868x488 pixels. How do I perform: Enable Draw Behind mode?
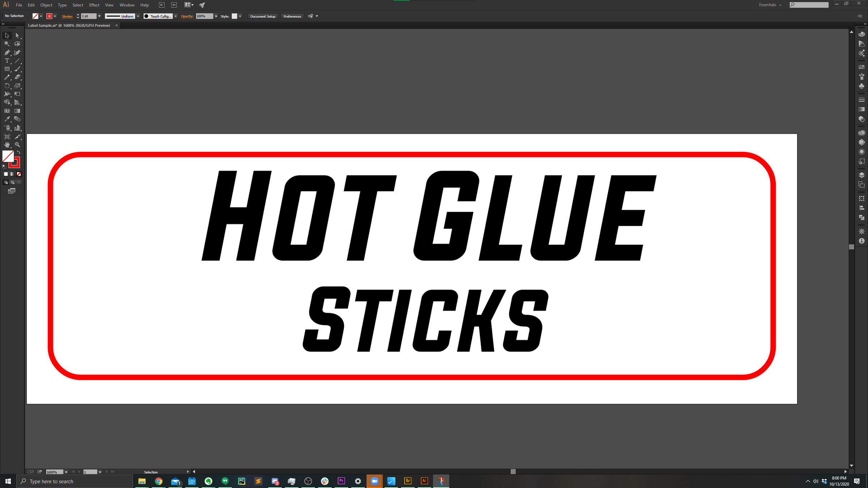(x=13, y=182)
